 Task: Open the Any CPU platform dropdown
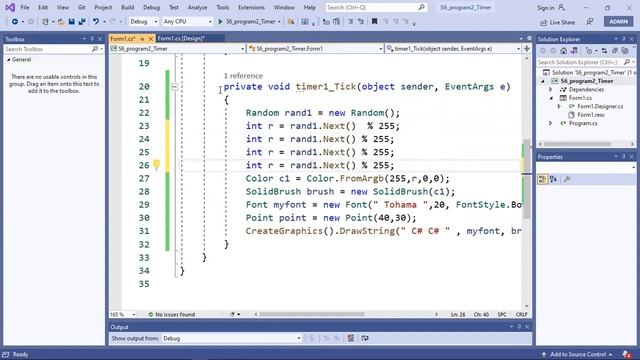click(x=187, y=22)
